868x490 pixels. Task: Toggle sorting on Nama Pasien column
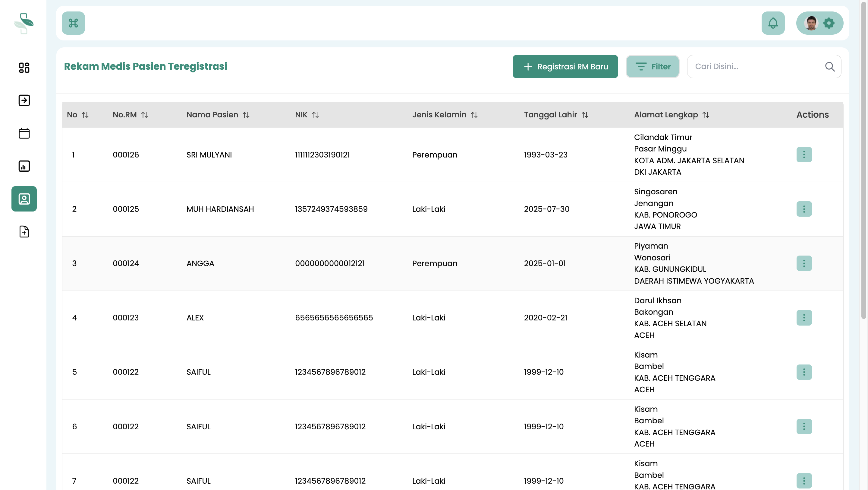[246, 115]
